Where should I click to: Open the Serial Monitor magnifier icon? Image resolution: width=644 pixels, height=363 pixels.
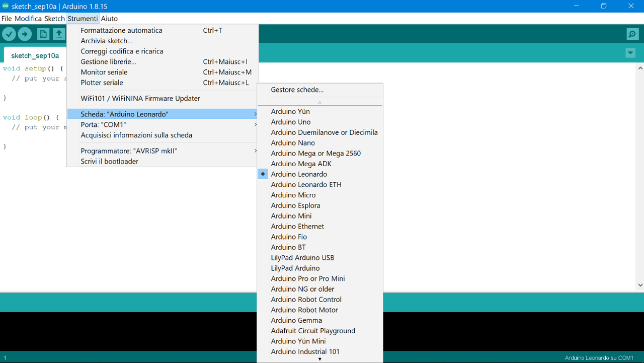[x=632, y=34]
